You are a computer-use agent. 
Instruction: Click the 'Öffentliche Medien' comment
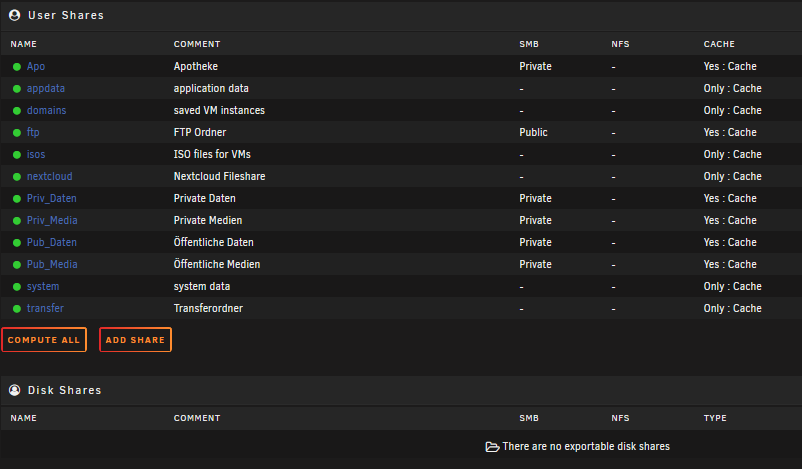pos(217,264)
